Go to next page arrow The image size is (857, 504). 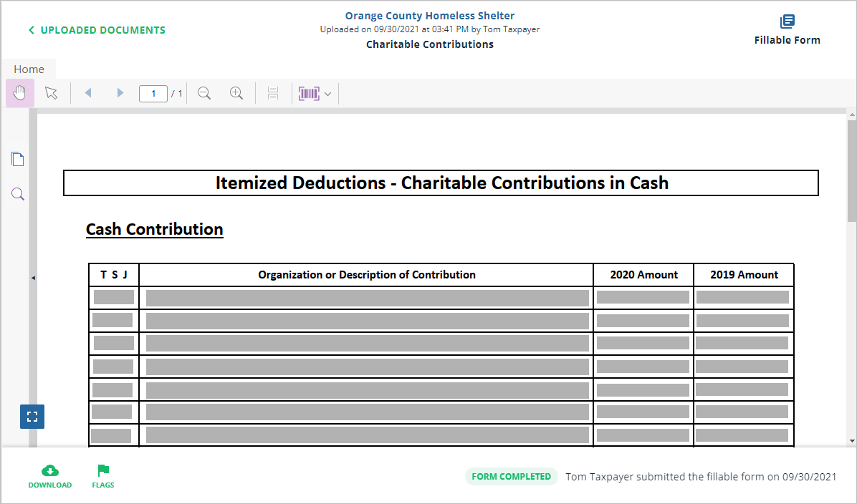120,93
